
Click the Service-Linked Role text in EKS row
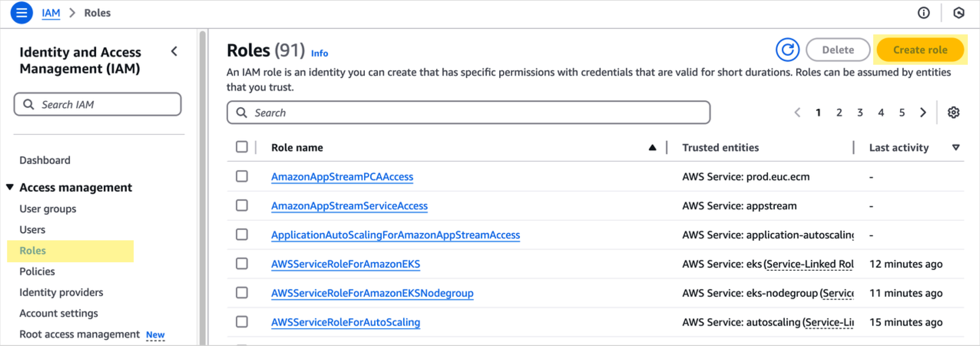pyautogui.click(x=810, y=264)
